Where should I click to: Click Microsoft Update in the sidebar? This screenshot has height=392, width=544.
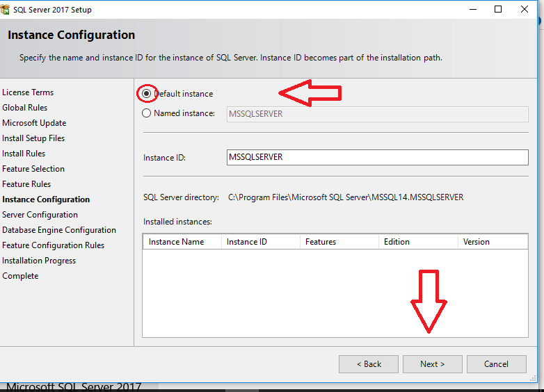tap(34, 123)
